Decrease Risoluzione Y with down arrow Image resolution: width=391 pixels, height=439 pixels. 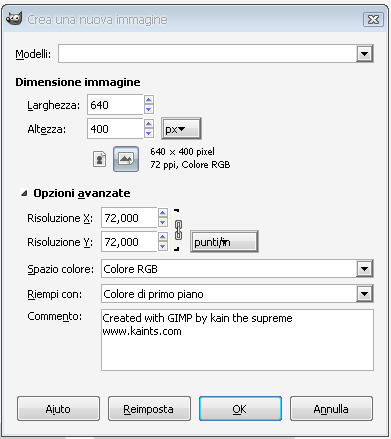click(x=163, y=246)
